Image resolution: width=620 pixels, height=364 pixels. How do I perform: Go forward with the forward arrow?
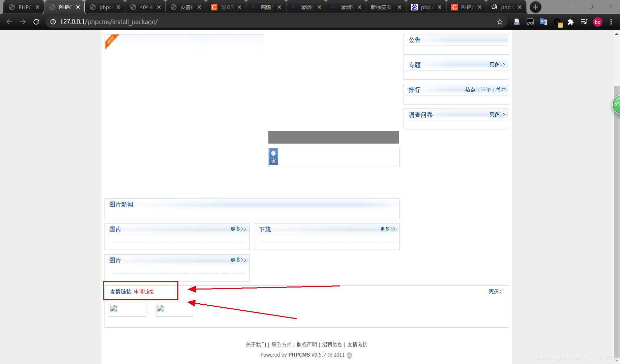tap(23, 22)
